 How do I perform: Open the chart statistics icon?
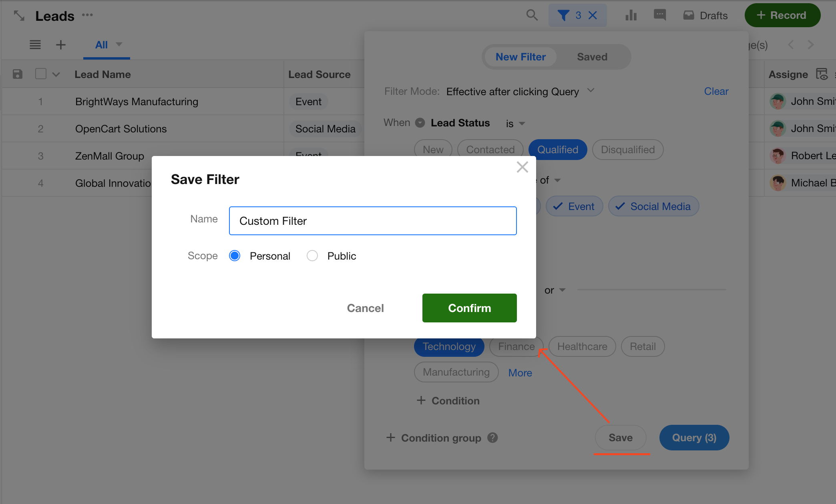[631, 15]
